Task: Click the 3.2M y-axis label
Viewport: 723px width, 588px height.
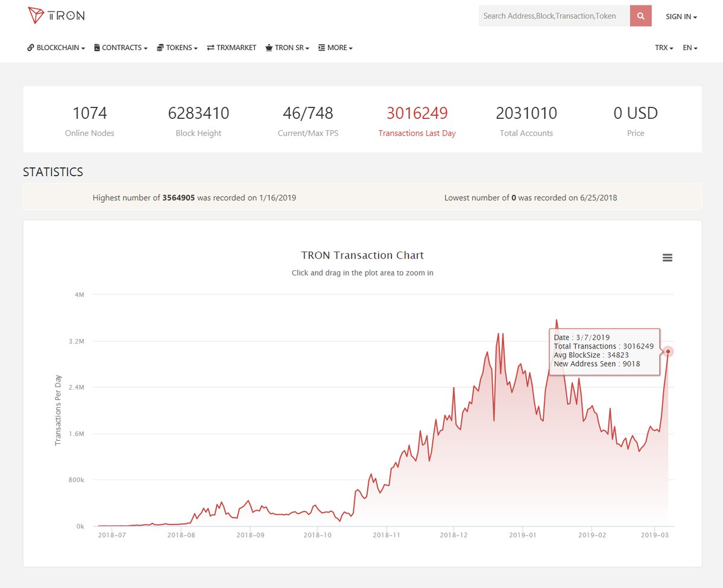Action: (x=77, y=341)
